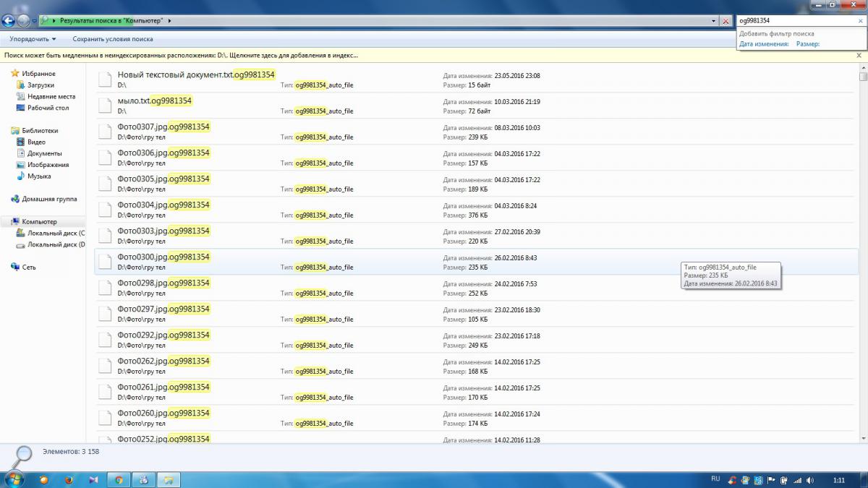
Task: Click the file icon of Фото0305.jpg.og9981354
Action: [105, 184]
